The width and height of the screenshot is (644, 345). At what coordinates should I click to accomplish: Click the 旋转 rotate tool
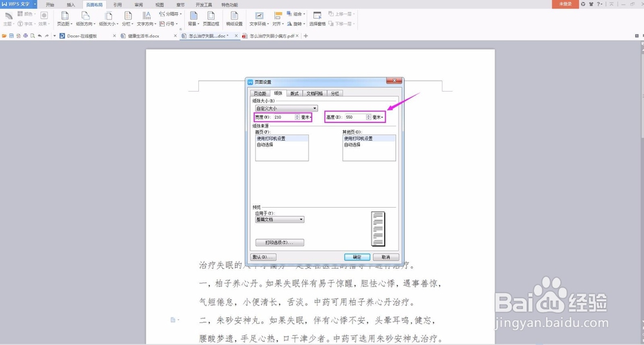coord(296,24)
